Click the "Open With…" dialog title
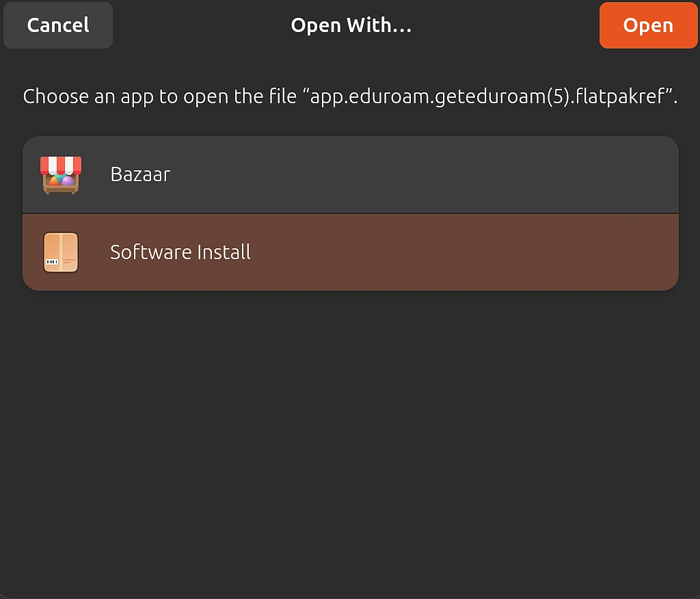 tap(351, 25)
